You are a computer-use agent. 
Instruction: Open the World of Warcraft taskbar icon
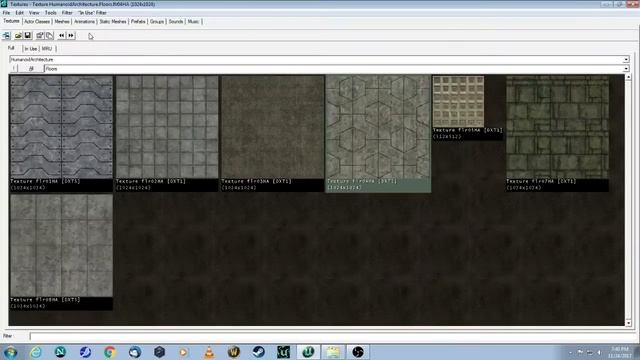[x=234, y=352]
